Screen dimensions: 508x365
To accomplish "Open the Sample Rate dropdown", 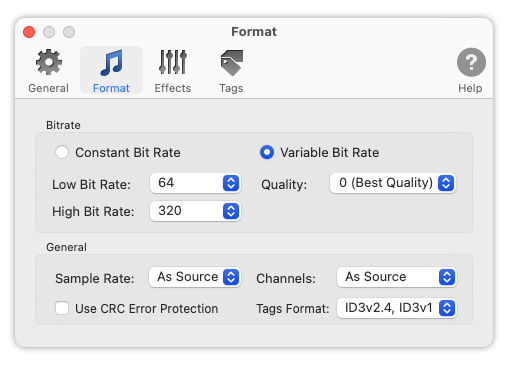I will (195, 277).
